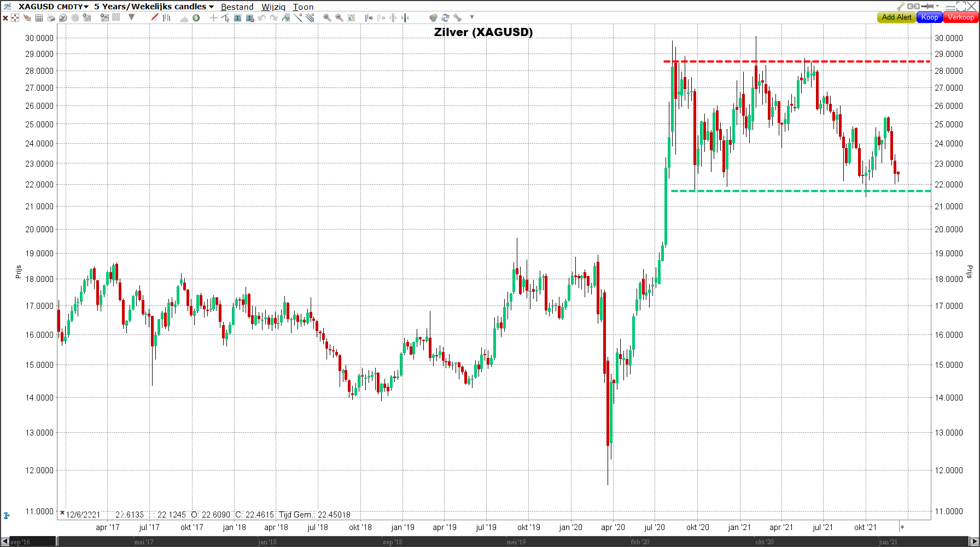Select the parallel lines channel tool
Viewport: 980px width, 547px height.
(310, 17)
